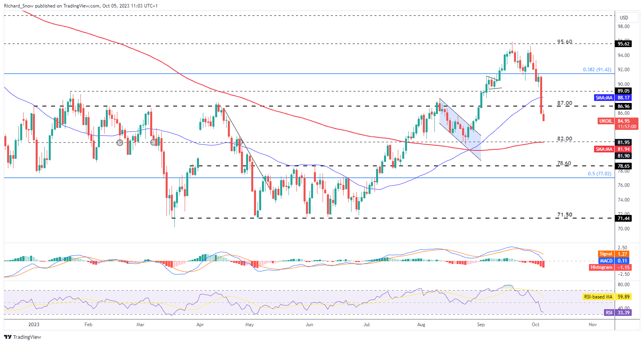Select the 81.95 price label
This screenshot has height=344, width=644.
624,143
